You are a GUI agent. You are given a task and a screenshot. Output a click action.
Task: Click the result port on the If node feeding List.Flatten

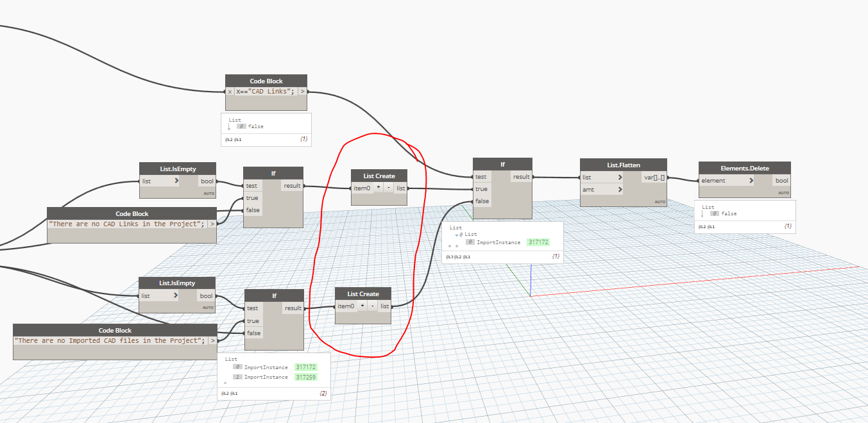pos(522,177)
